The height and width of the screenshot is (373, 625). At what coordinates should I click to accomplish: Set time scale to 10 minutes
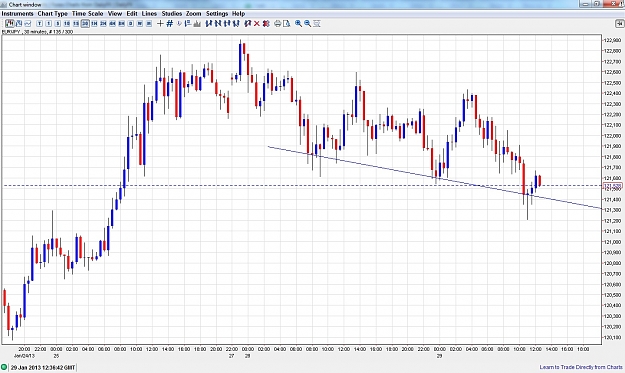67,24
